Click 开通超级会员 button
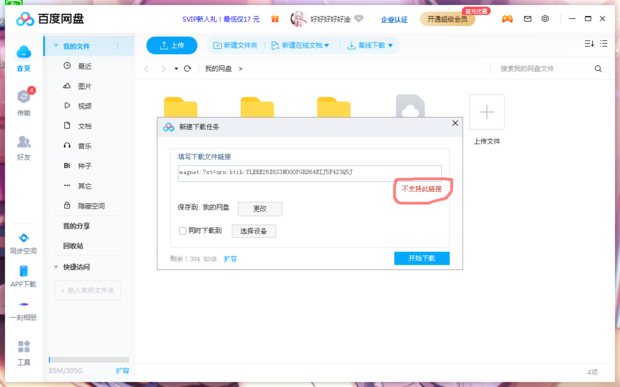The image size is (620, 387). (448, 19)
